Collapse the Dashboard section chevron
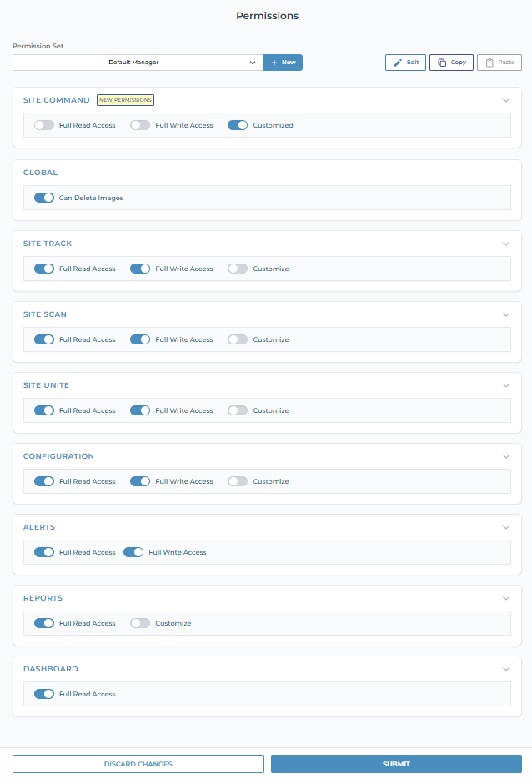532x779 pixels. point(505,669)
